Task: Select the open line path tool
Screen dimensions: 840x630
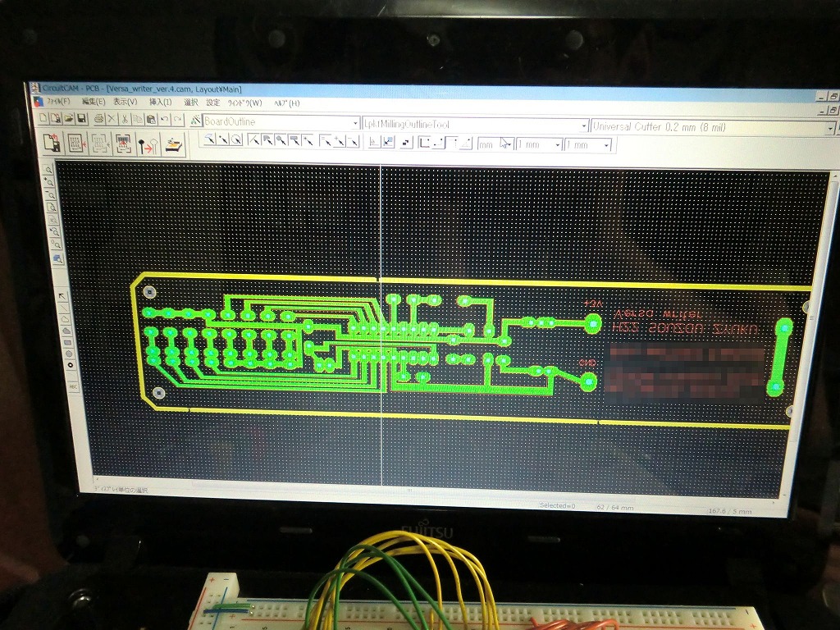Action: 64,308
